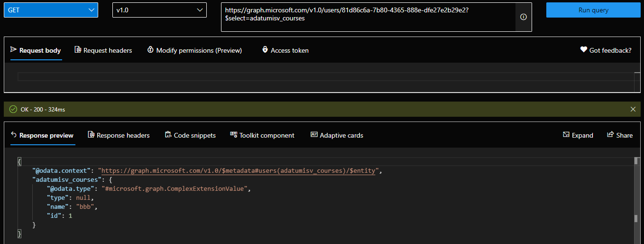The image size is (644, 244).
Task: Click inside the query URL input box
Action: [x=368, y=17]
